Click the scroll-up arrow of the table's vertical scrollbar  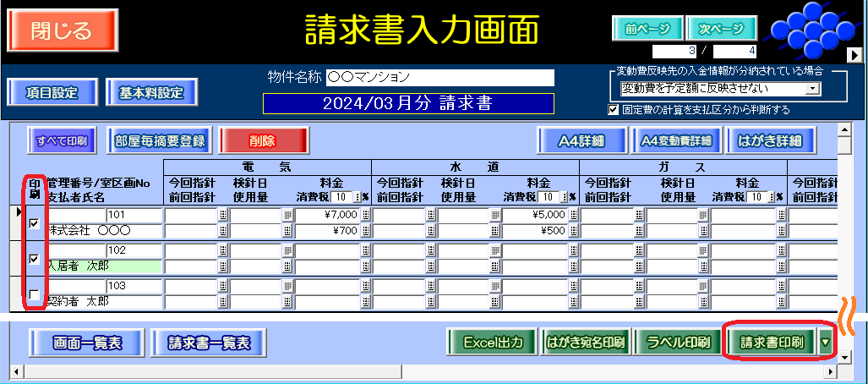pos(843,129)
